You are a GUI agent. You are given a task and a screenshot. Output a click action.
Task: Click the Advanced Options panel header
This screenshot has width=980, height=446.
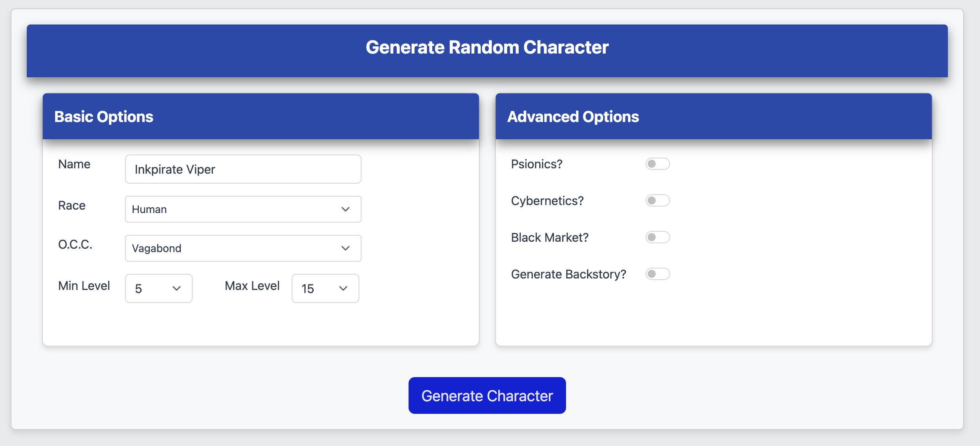(x=713, y=116)
